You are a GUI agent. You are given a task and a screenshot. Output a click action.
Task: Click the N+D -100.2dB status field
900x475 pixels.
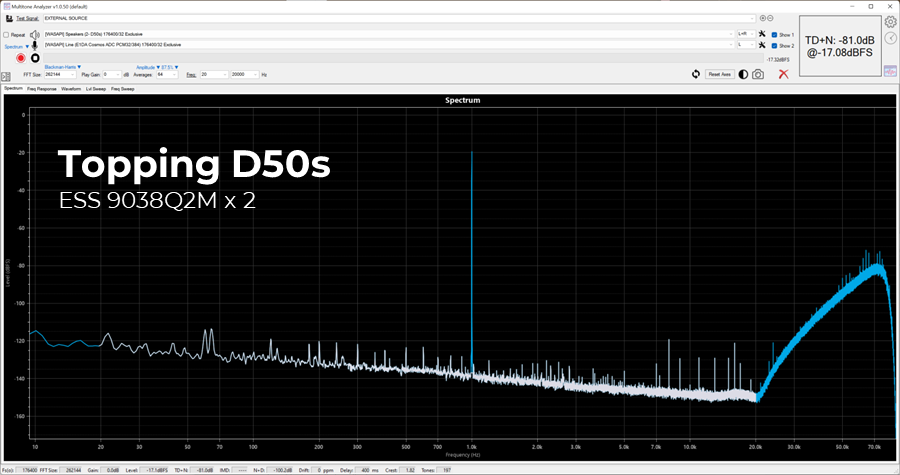coord(280,470)
